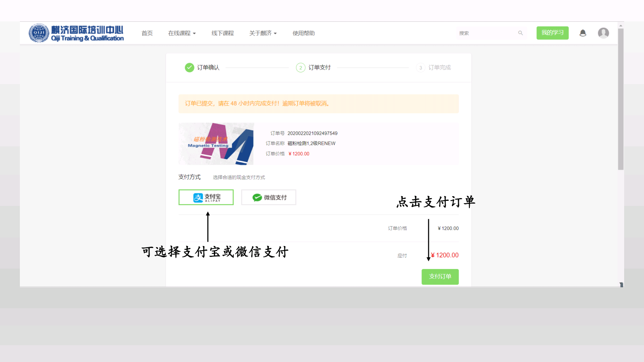Click the green 我的学习 button

click(552, 33)
